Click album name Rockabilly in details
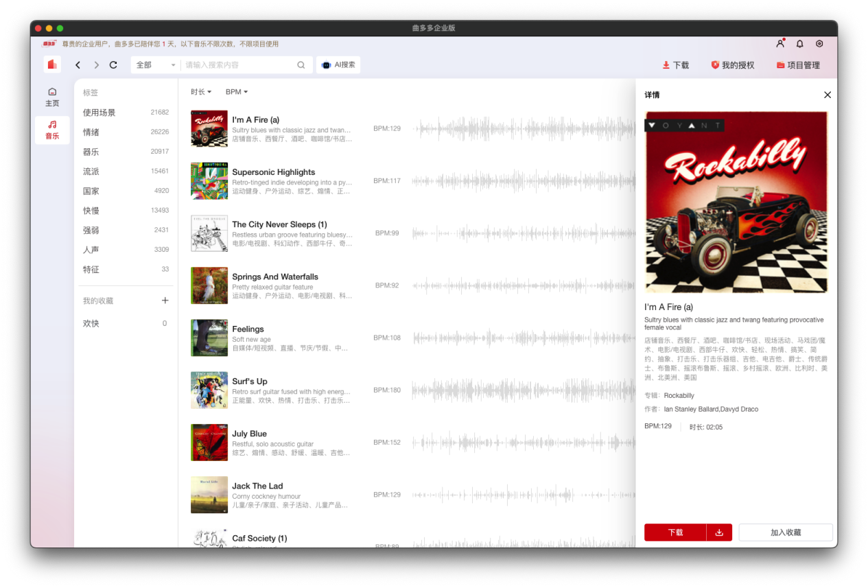The width and height of the screenshot is (868, 588). point(679,396)
